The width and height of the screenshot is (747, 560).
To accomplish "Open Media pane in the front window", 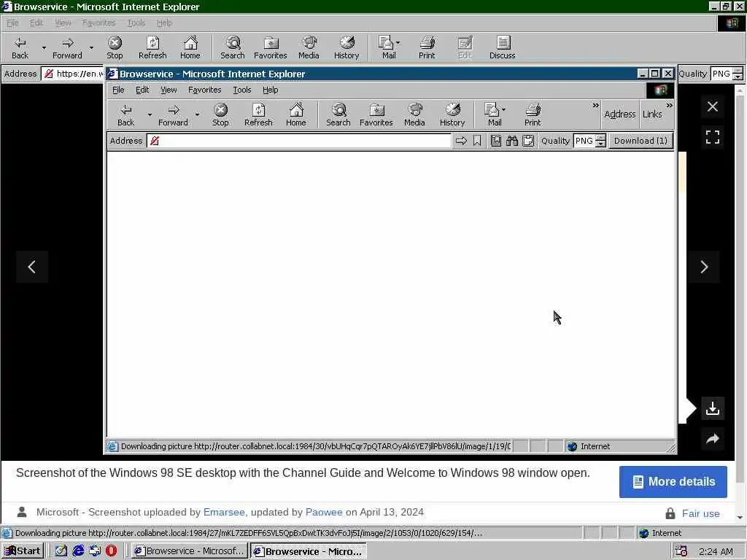I will pyautogui.click(x=414, y=114).
